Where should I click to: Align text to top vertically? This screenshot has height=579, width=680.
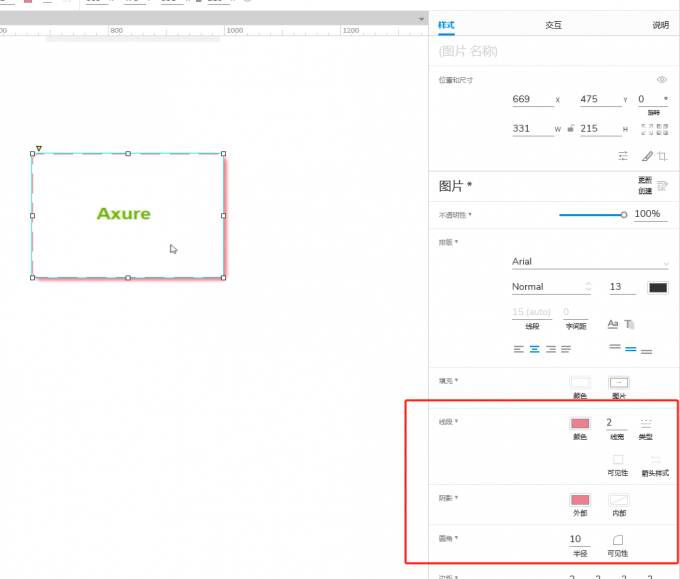point(615,347)
